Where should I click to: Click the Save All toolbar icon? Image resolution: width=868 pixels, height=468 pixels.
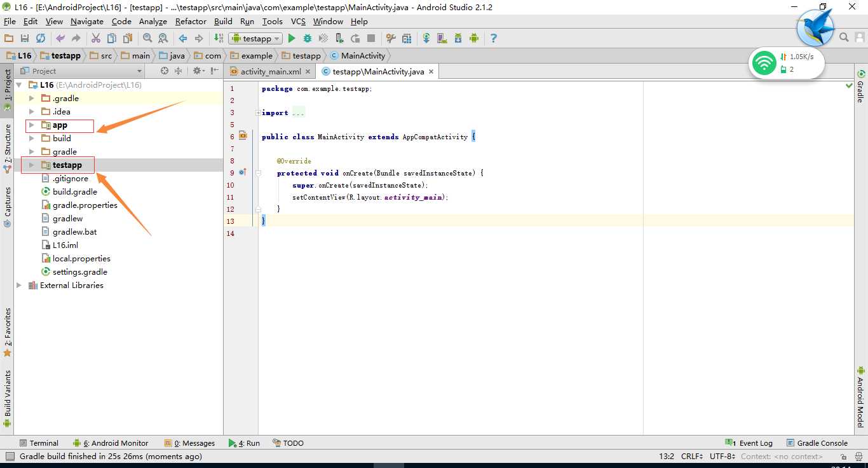25,38
